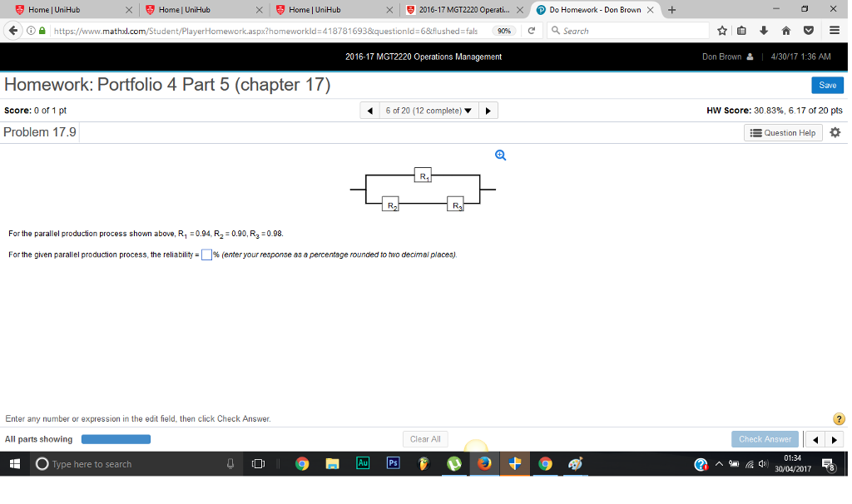Image resolution: width=852 pixels, height=504 pixels.
Task: Open the Question Help menu
Action: pyautogui.click(x=782, y=131)
